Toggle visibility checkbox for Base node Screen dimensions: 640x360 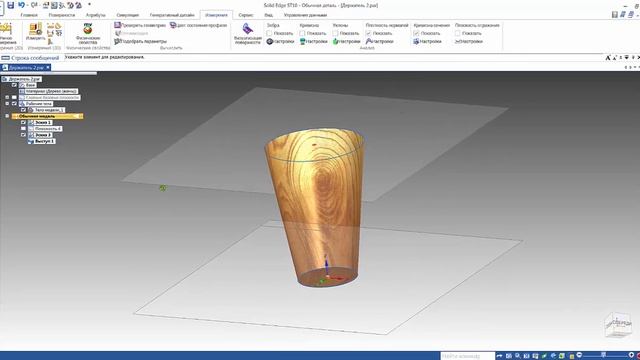14,85
